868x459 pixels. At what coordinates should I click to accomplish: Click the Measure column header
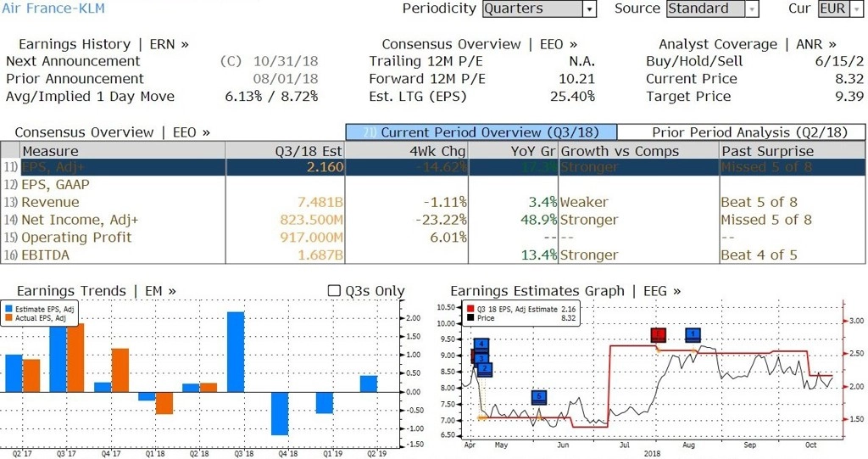click(122, 151)
